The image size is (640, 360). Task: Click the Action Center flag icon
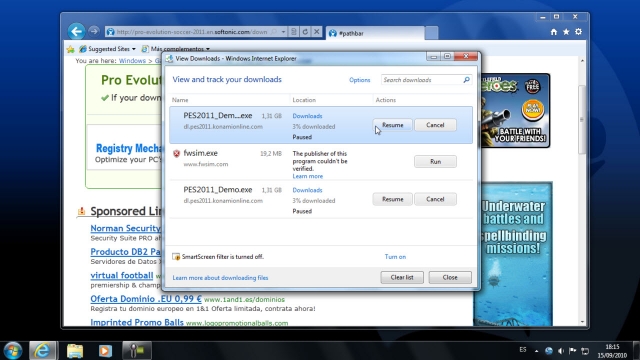573,351
